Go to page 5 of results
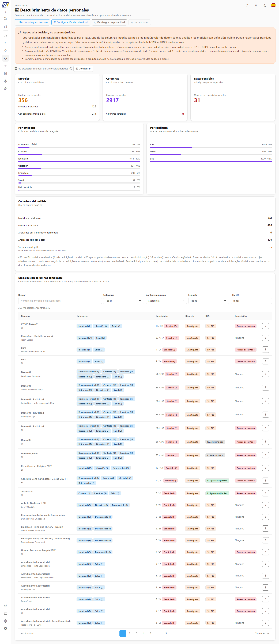This screenshot has width=279, height=644. (x=150, y=634)
